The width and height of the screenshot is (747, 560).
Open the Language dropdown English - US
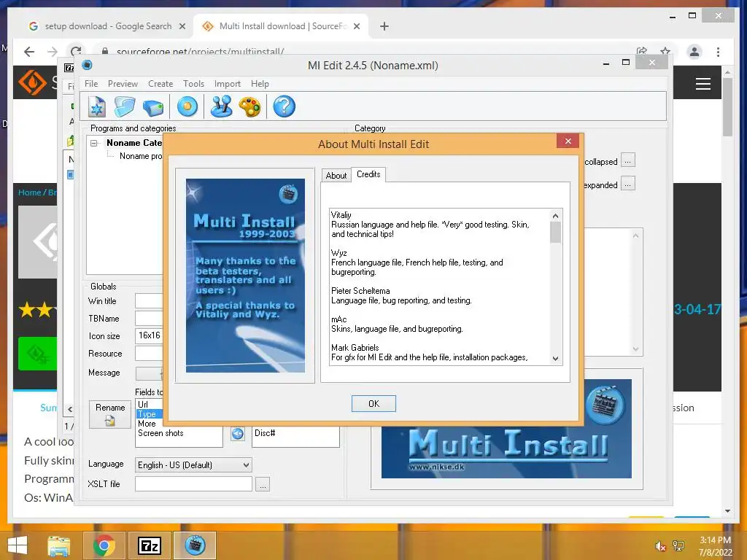pyautogui.click(x=193, y=464)
